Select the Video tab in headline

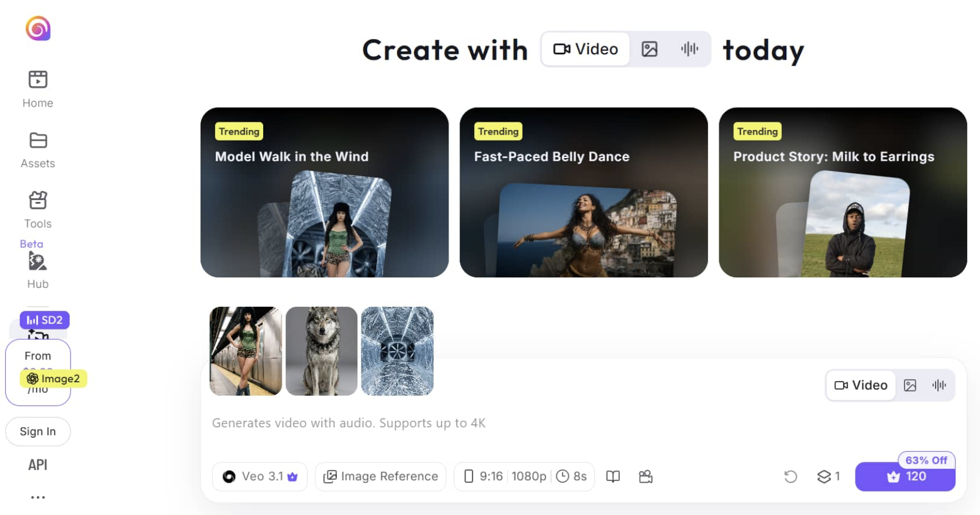586,49
